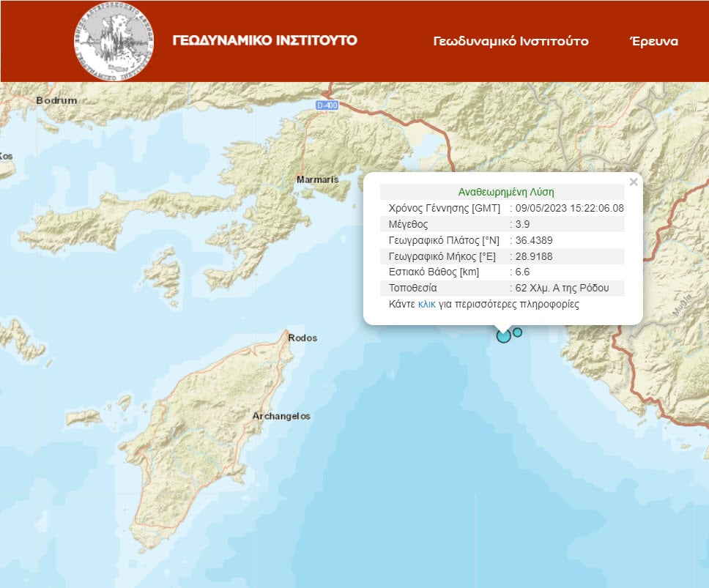Click the origin time value 09/05/2023 15:22:06.08
Viewport: 709px width, 588px height.
tap(569, 209)
